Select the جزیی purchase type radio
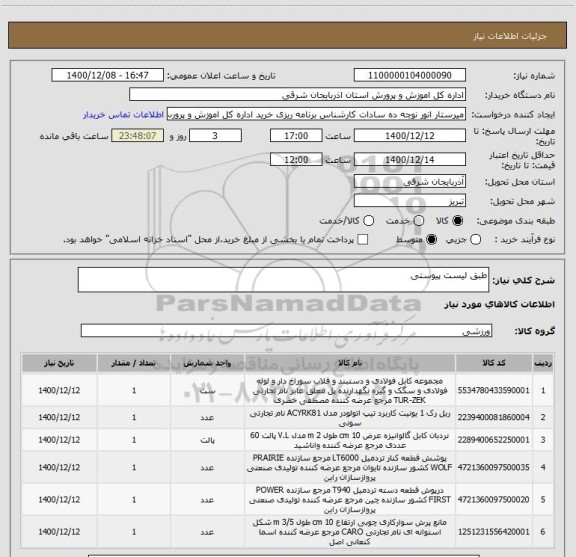 [475, 240]
